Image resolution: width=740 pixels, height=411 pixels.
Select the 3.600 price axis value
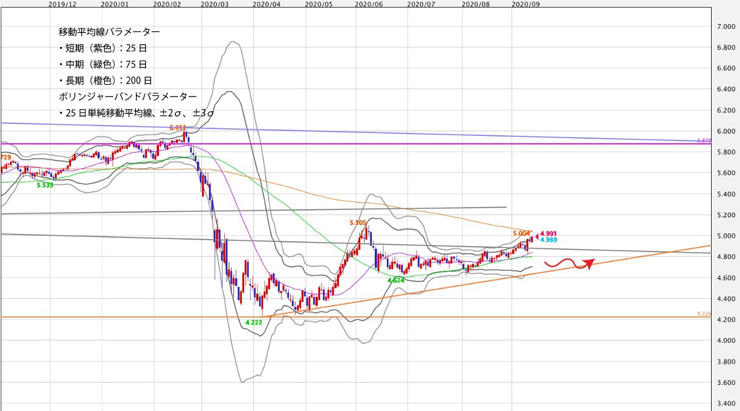pyautogui.click(x=726, y=382)
